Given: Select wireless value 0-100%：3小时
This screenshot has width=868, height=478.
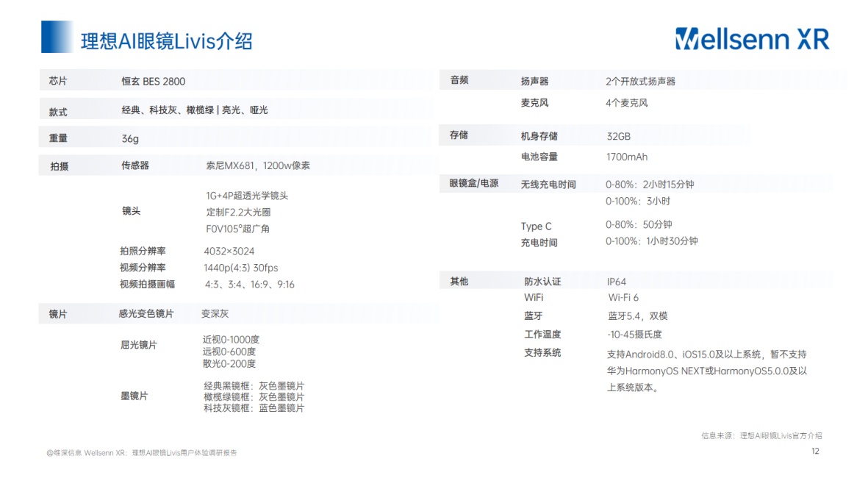Looking at the screenshot, I should (638, 201).
